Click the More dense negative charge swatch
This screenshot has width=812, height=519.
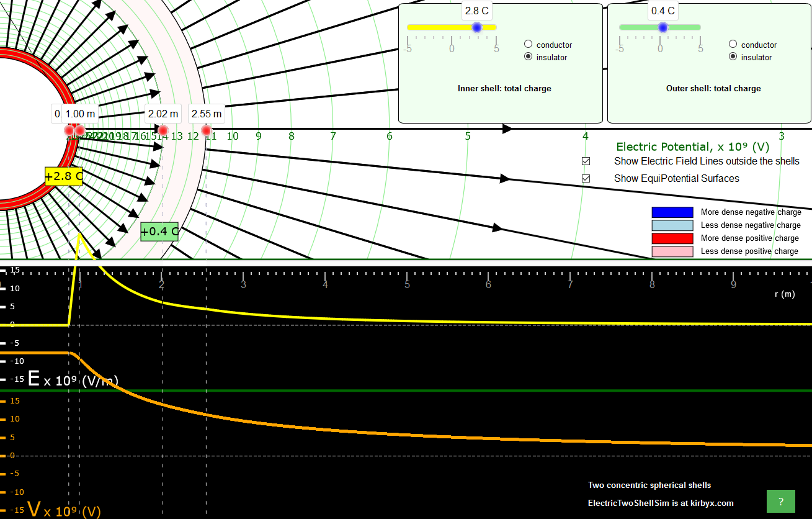click(672, 212)
